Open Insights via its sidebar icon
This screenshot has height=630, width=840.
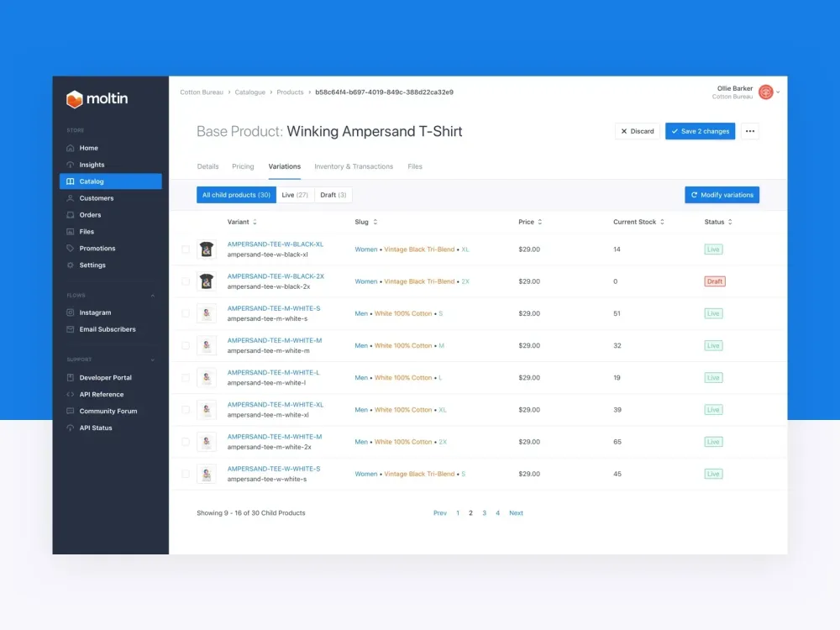tap(71, 165)
